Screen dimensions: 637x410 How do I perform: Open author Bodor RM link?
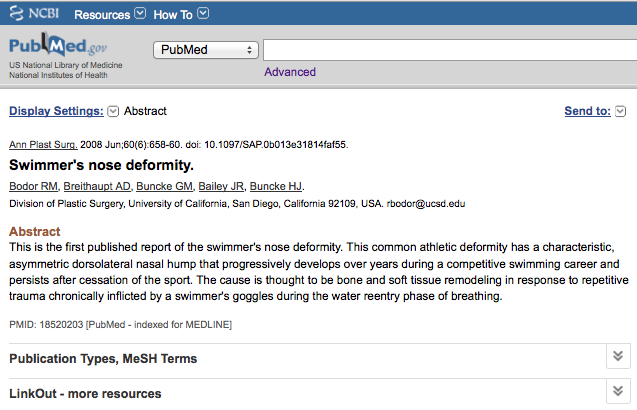[x=34, y=186]
